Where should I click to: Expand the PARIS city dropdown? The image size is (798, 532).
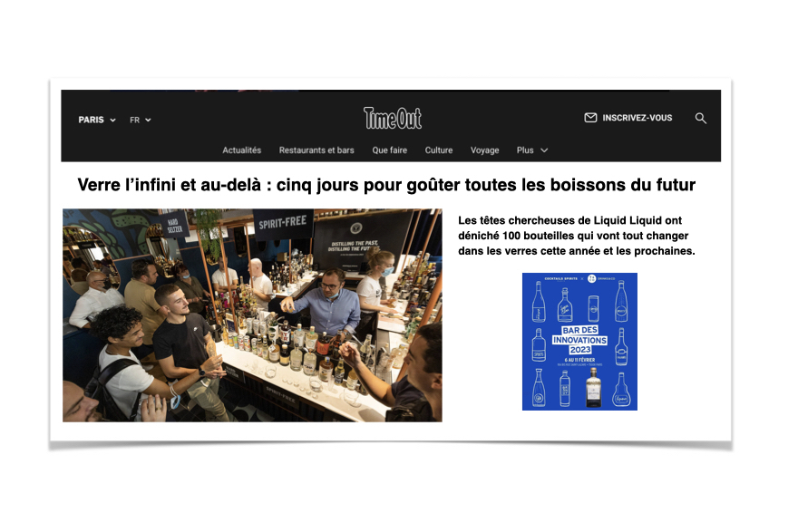[x=97, y=120]
